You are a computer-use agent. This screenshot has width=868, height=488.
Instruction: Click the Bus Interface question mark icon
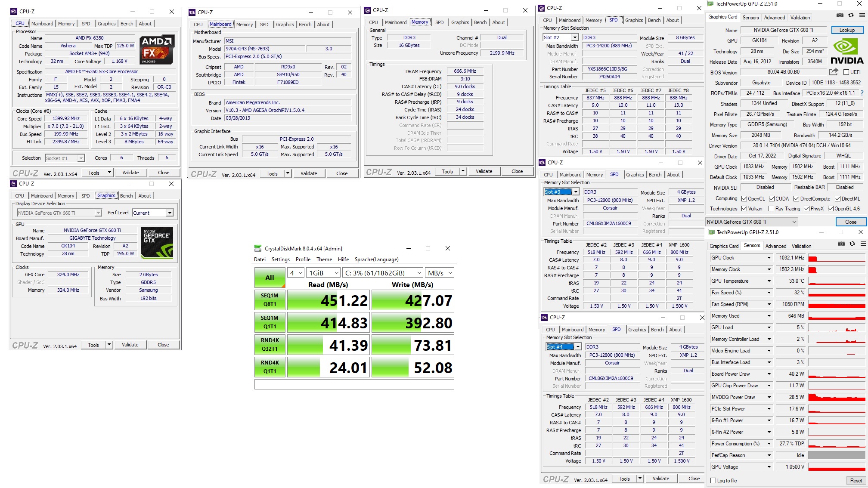[862, 93]
